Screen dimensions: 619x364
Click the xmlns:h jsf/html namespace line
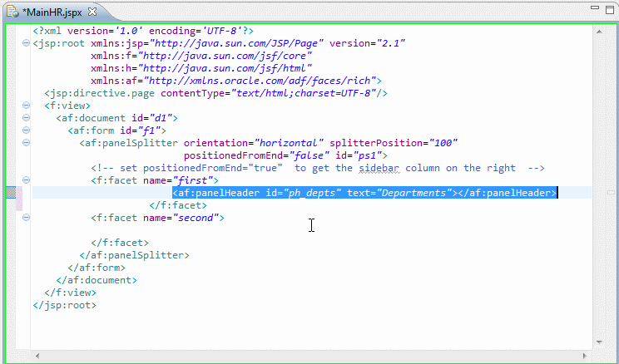click(x=201, y=68)
